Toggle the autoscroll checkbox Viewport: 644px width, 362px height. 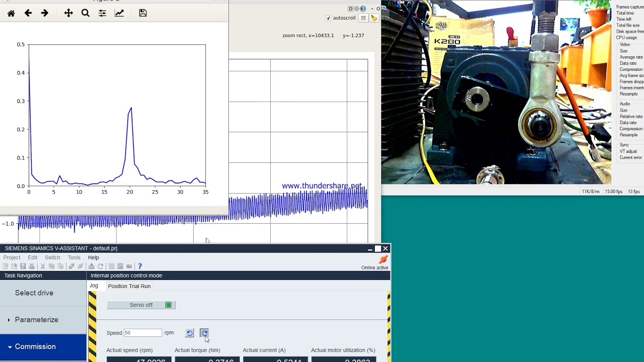click(329, 18)
